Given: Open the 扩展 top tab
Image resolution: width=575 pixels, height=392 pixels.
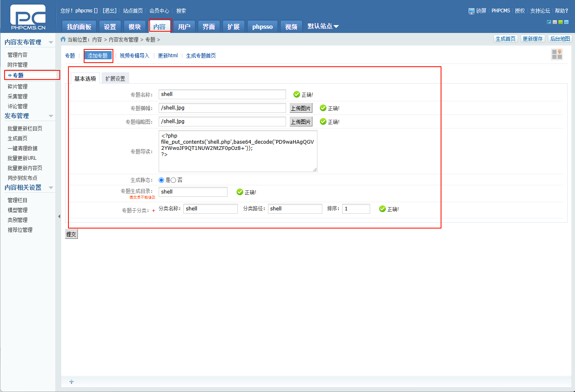Looking at the screenshot, I should (x=234, y=26).
